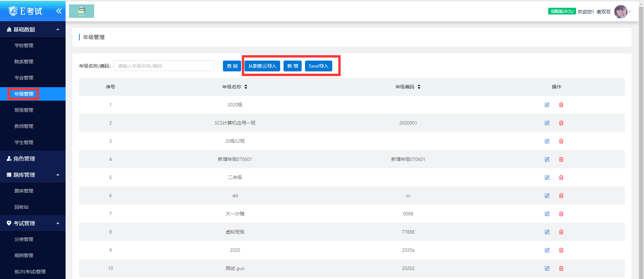The width and height of the screenshot is (644, 279).
Task: Open 教师管理 in sidebar
Action: tap(24, 126)
